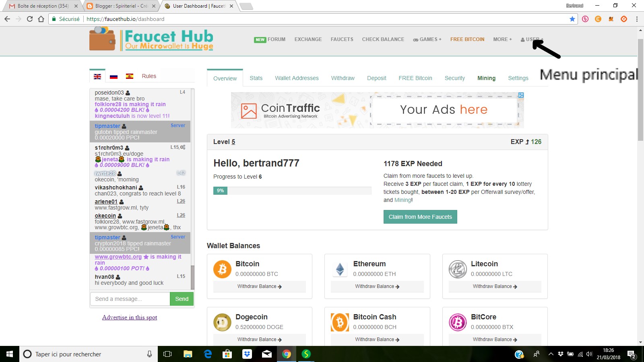Open www.growbtc.org chat link
Viewport: 644px width, 362px height.
[x=118, y=257]
